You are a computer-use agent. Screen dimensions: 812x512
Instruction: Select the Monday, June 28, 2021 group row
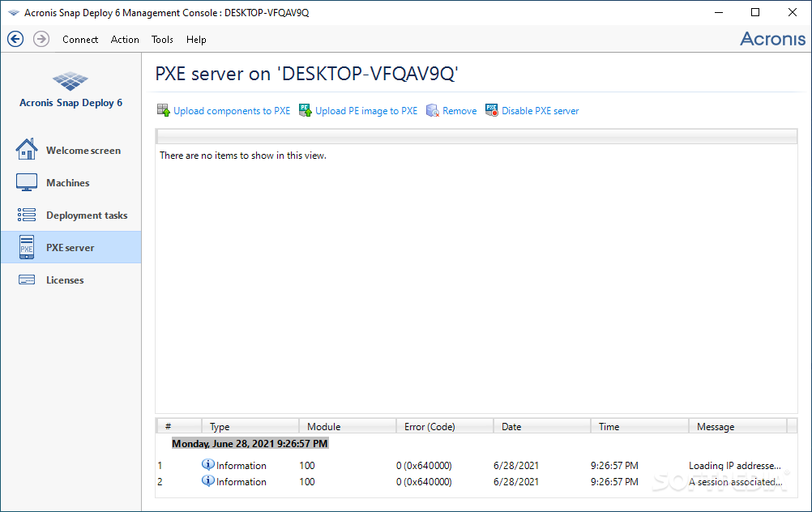click(x=250, y=444)
